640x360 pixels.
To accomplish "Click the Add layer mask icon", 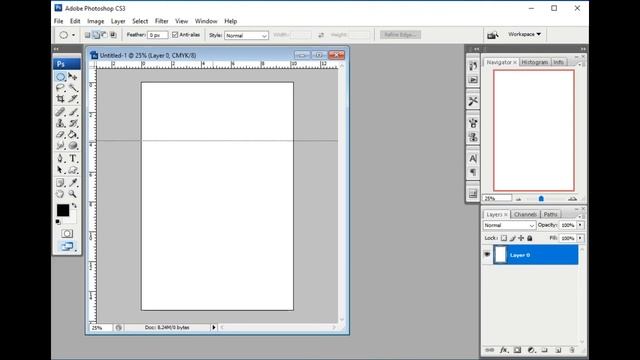I will tap(518, 350).
